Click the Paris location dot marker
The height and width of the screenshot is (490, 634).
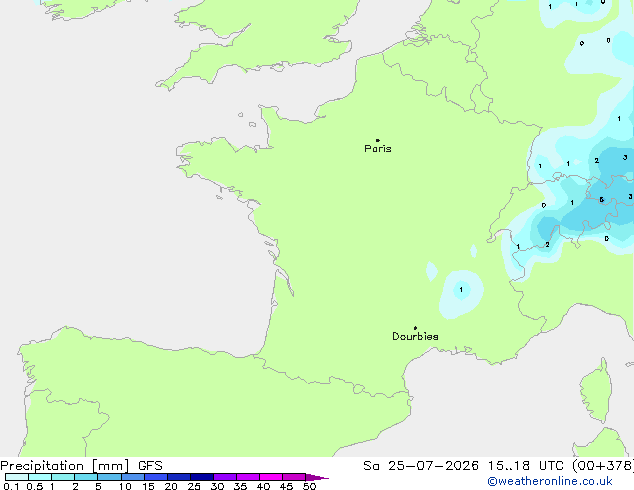pyautogui.click(x=378, y=140)
